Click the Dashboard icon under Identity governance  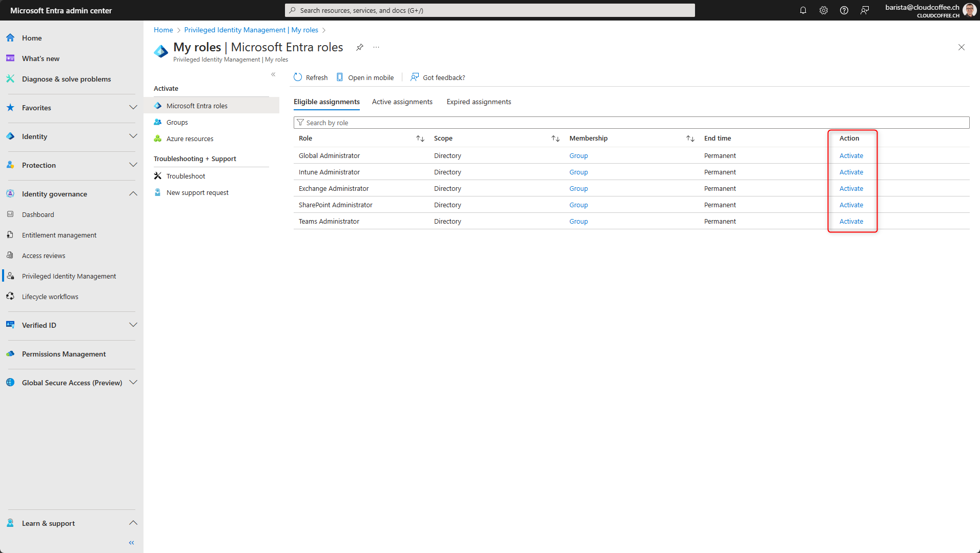point(10,214)
